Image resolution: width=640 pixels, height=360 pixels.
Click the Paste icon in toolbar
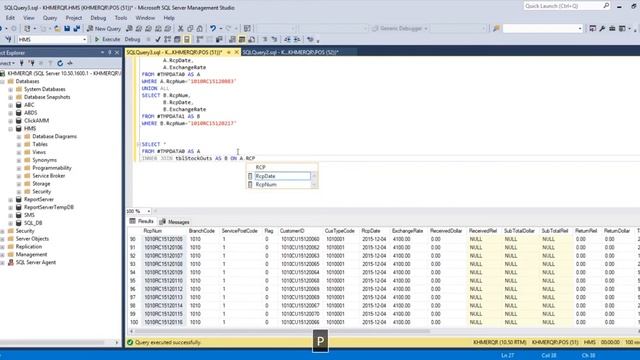[x=200, y=29]
